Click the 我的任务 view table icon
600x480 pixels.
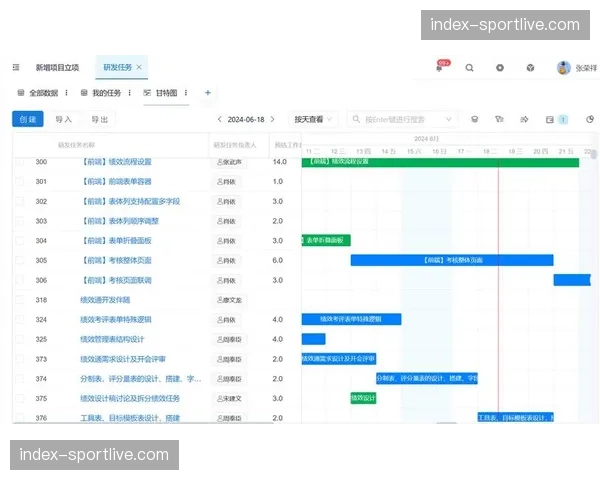point(84,93)
